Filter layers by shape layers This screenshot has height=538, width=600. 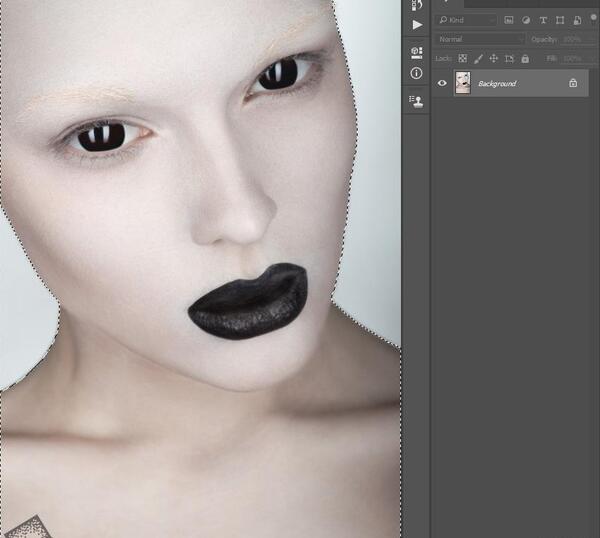[560, 20]
